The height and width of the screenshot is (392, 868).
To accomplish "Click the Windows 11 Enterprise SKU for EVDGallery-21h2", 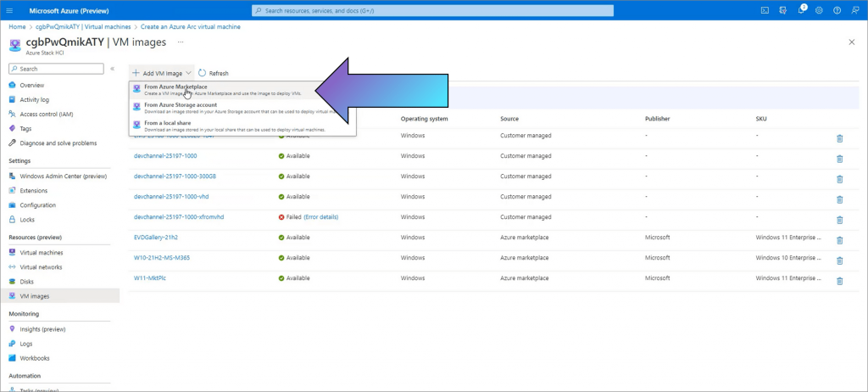I will coord(788,238).
